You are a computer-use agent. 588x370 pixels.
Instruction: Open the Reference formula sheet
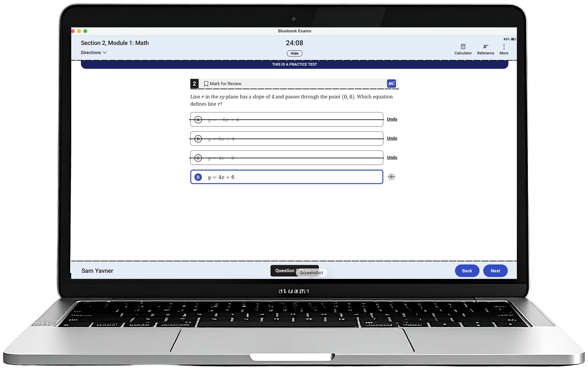tap(485, 49)
